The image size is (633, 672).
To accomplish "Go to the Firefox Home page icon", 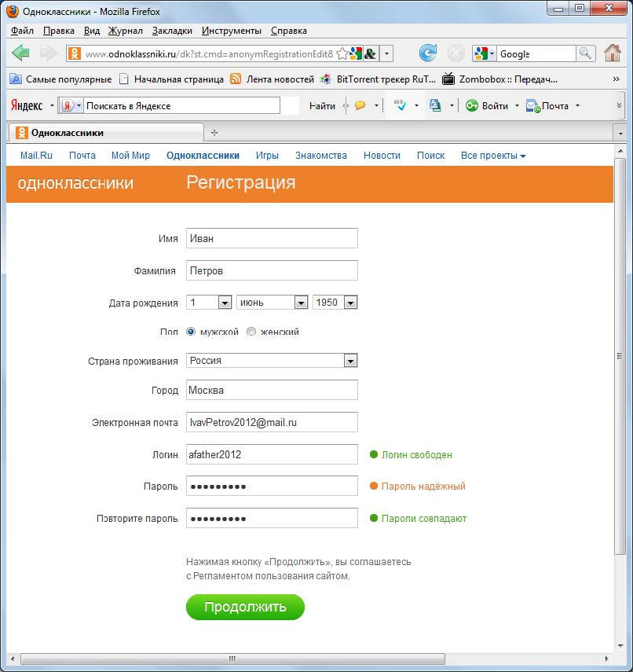I will pyautogui.click(x=613, y=53).
